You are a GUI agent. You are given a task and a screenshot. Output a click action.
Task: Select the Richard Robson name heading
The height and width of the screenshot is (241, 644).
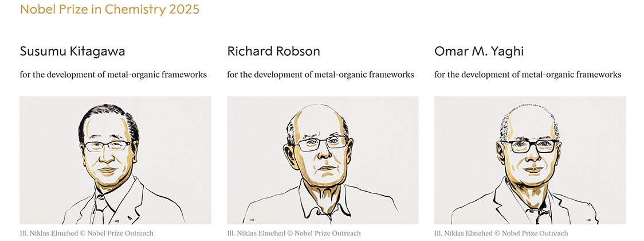click(x=273, y=51)
